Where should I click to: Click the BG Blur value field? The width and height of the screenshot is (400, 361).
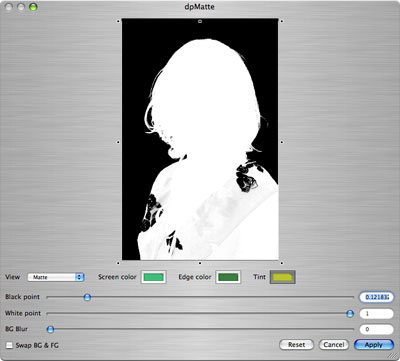pyautogui.click(x=376, y=329)
